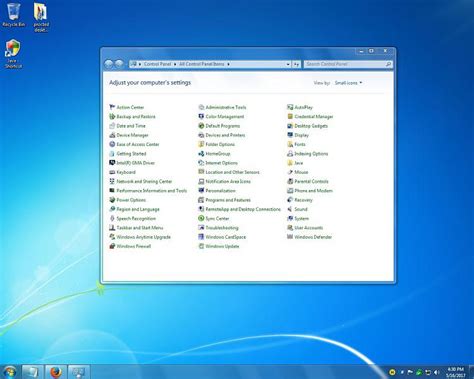Open Notification Area Icons link

coord(228,181)
